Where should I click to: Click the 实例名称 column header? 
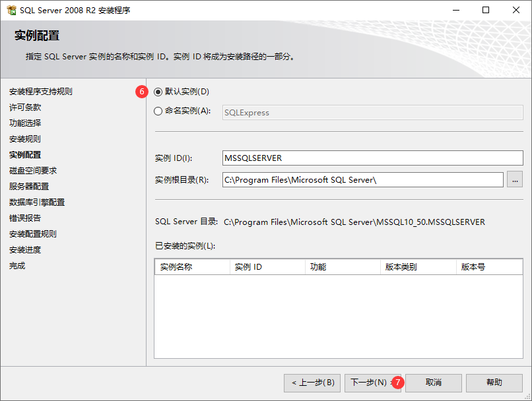point(192,267)
